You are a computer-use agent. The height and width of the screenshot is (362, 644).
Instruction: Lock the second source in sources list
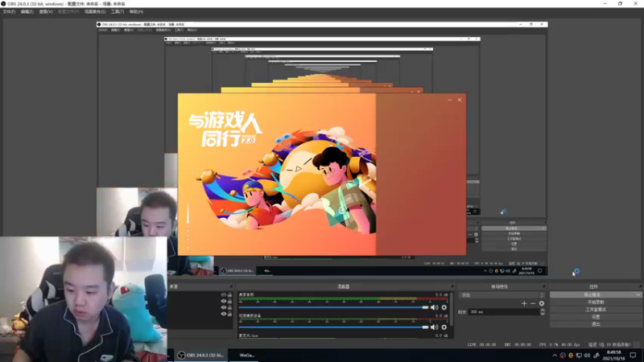[229, 301]
